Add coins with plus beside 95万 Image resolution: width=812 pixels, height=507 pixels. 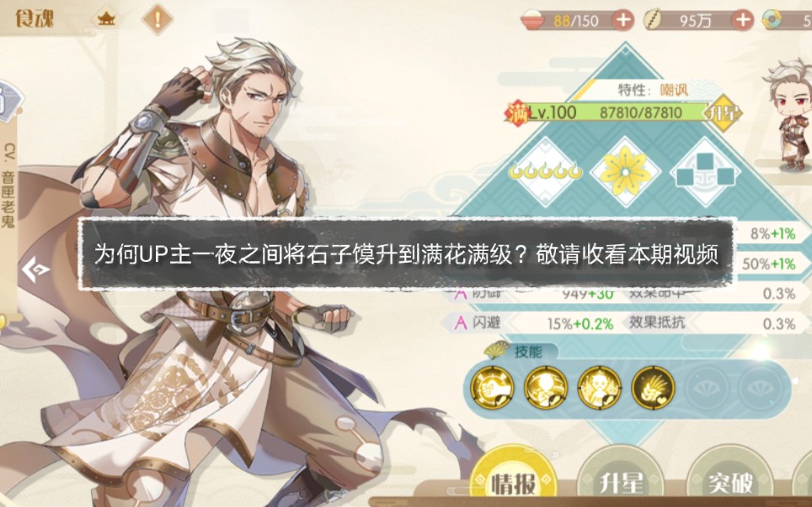743,21
